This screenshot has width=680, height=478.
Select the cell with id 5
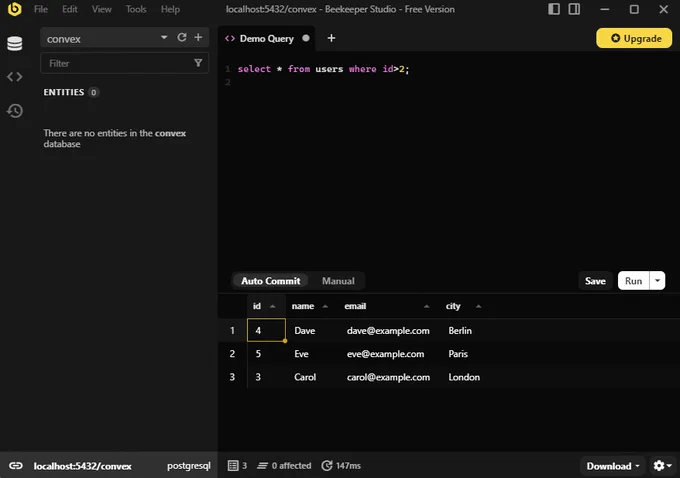point(266,354)
